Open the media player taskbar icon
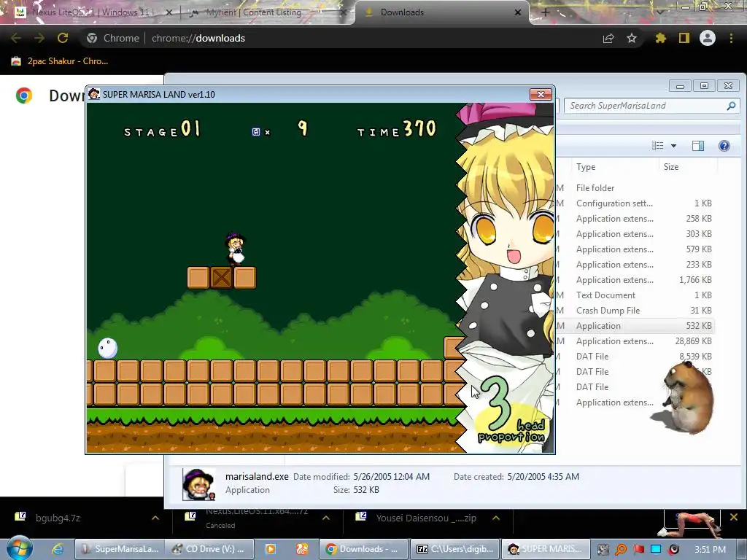The width and height of the screenshot is (747, 560). coord(270,549)
